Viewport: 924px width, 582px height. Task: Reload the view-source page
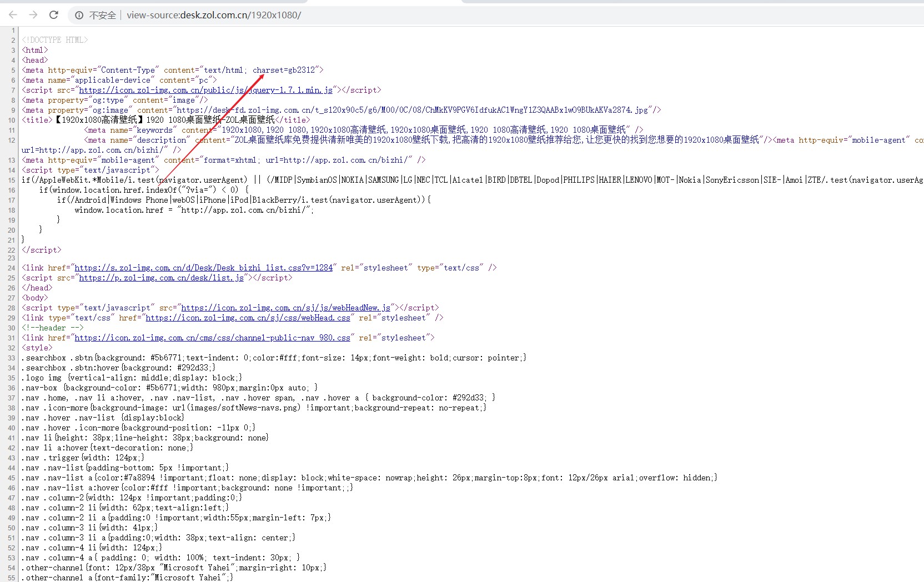pyautogui.click(x=54, y=15)
